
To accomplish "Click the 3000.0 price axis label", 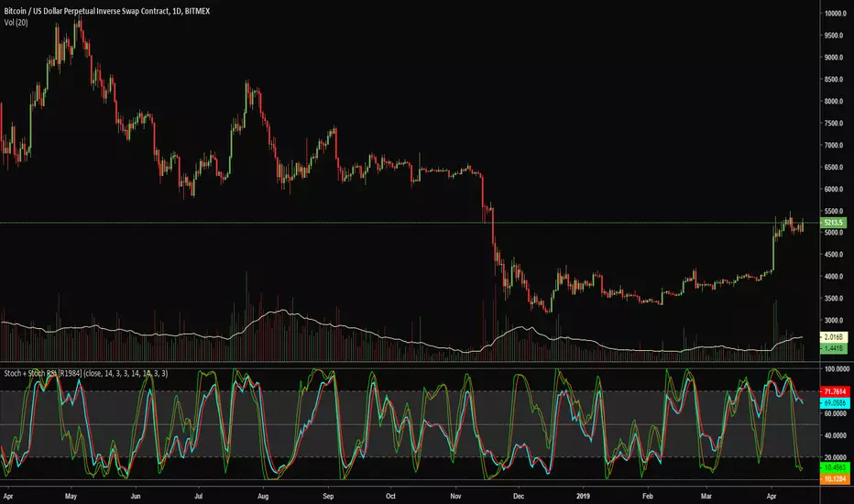I will (834, 321).
